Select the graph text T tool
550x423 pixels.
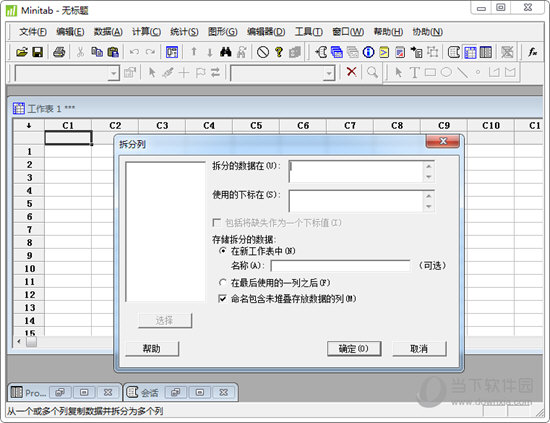[x=414, y=73]
